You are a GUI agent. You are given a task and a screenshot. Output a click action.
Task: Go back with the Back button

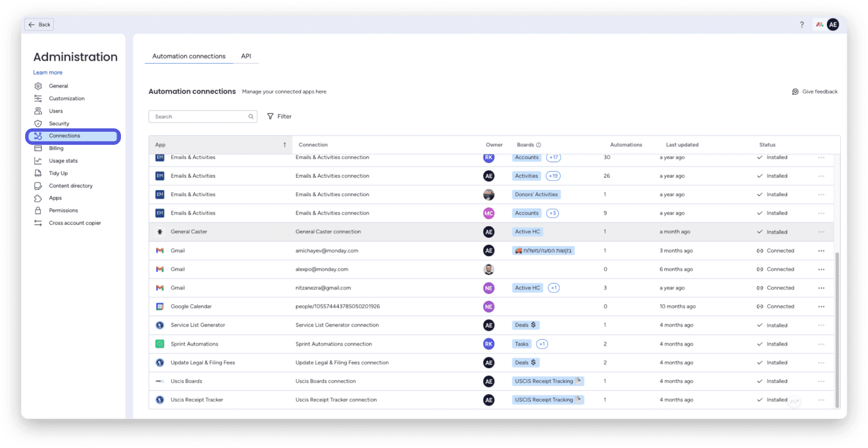pyautogui.click(x=39, y=25)
